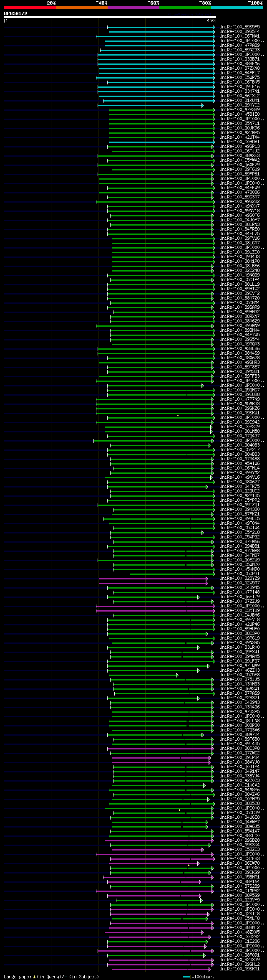Click the orange ~40% identity legend segment
This screenshot has height=980, width=267.
pos(82,7)
